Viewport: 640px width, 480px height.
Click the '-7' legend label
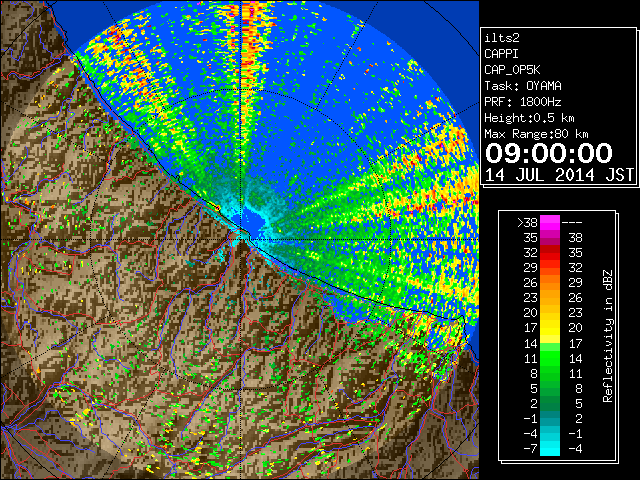[530, 449]
